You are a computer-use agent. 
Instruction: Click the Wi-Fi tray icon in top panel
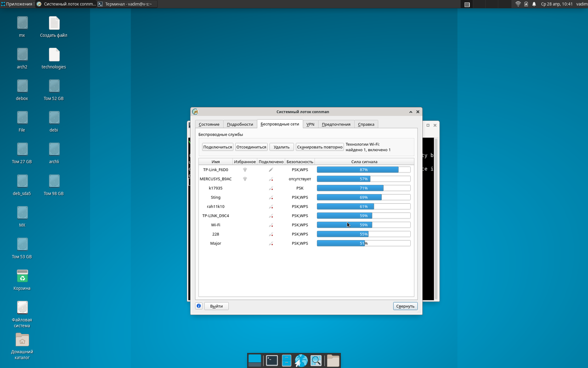518,4
